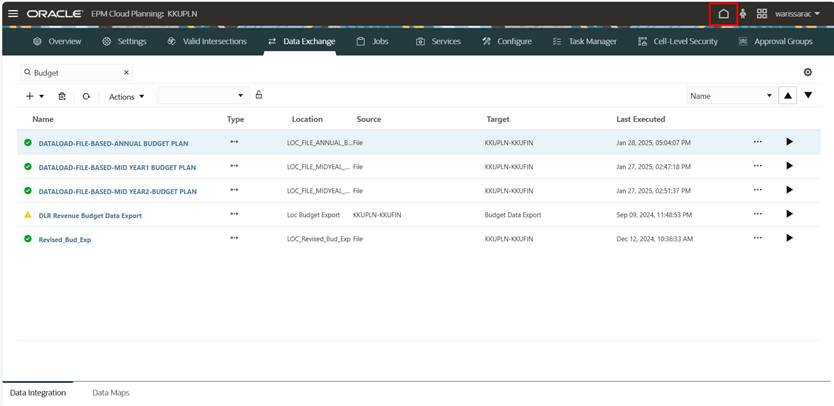Image resolution: width=834 pixels, height=406 pixels.
Task: Open the settings gear icon on right
Action: 807,73
